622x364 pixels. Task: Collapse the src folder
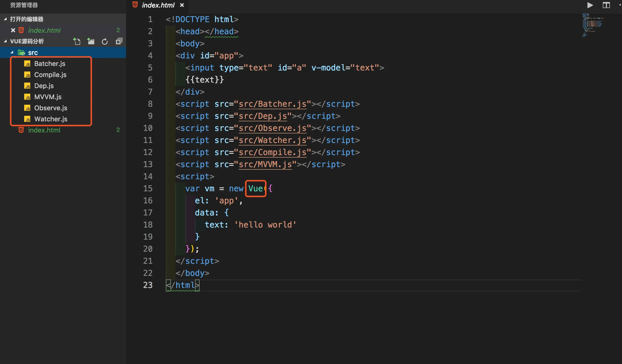12,52
